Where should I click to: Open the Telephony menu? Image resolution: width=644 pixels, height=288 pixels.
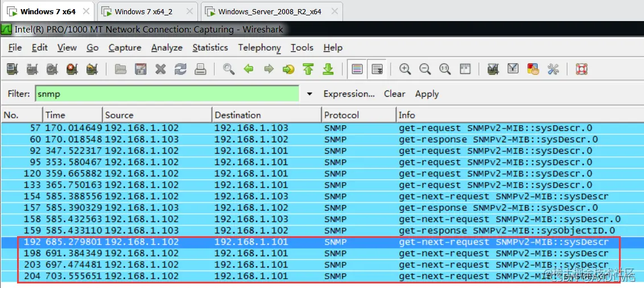pyautogui.click(x=259, y=48)
